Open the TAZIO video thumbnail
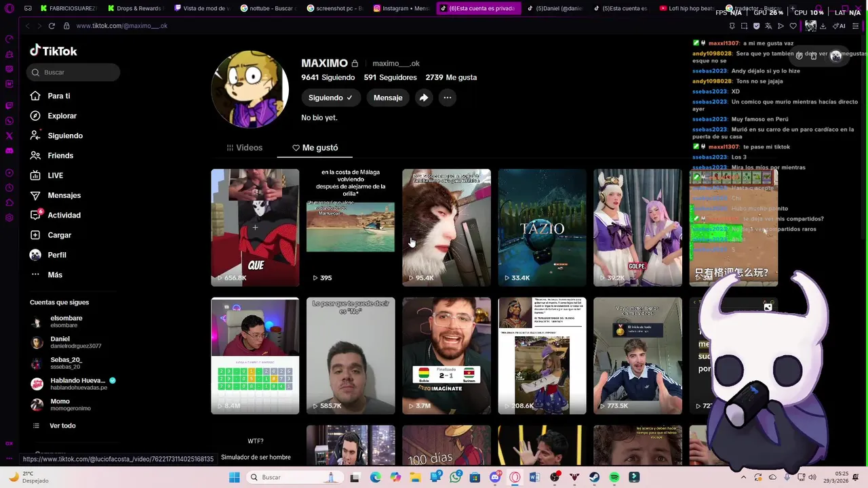This screenshot has width=868, height=488. (x=542, y=227)
